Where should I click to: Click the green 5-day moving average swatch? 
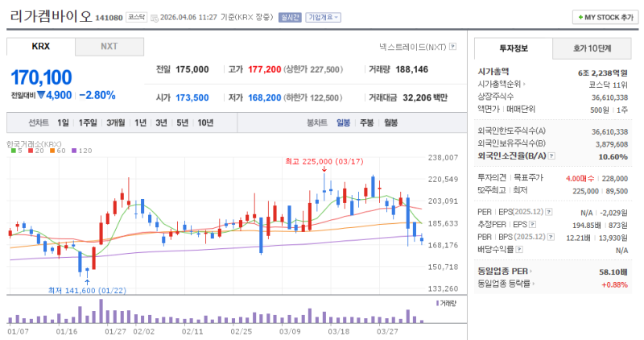coord(14,151)
